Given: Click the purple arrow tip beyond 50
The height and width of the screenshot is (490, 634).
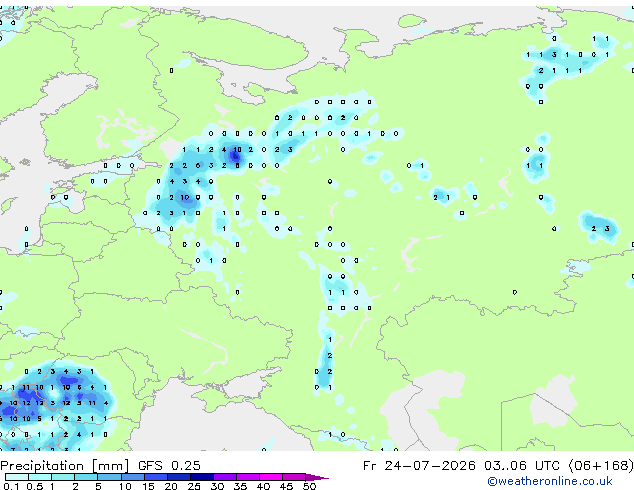Looking at the screenshot, I should point(317,477).
